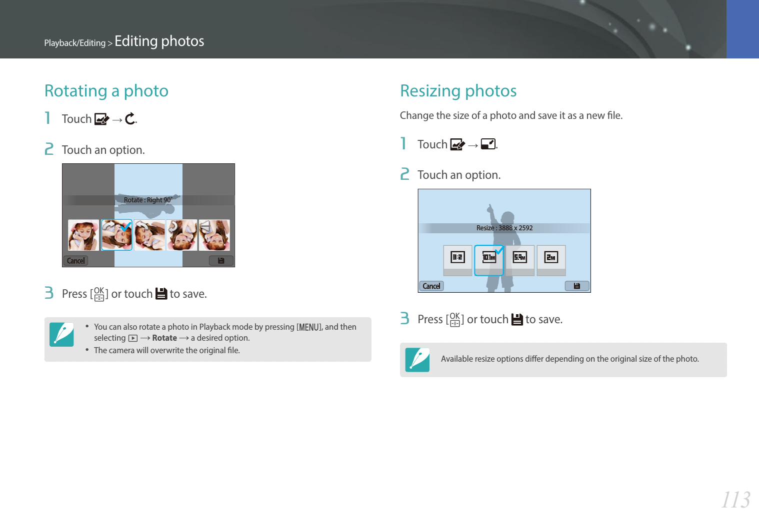Choose the 180° rotation thumbnail
This screenshot has width=759, height=532.
click(181, 235)
